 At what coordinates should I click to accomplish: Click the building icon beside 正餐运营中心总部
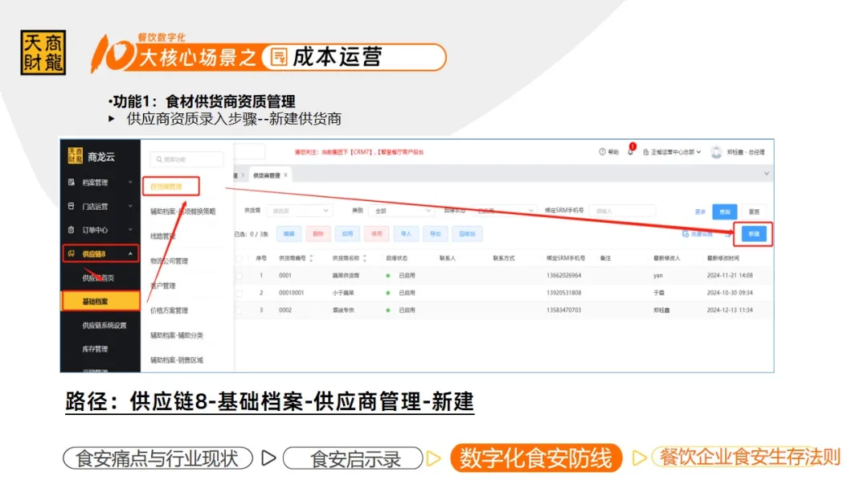[x=646, y=152]
